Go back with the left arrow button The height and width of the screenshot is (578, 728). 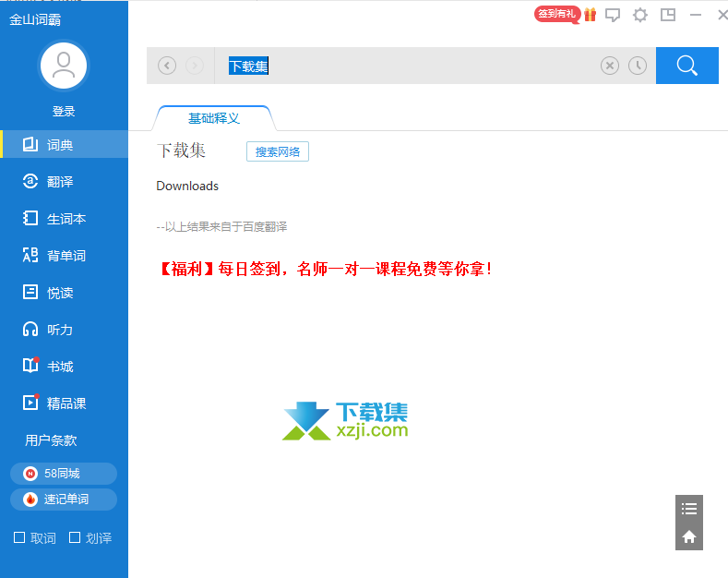[x=167, y=66]
